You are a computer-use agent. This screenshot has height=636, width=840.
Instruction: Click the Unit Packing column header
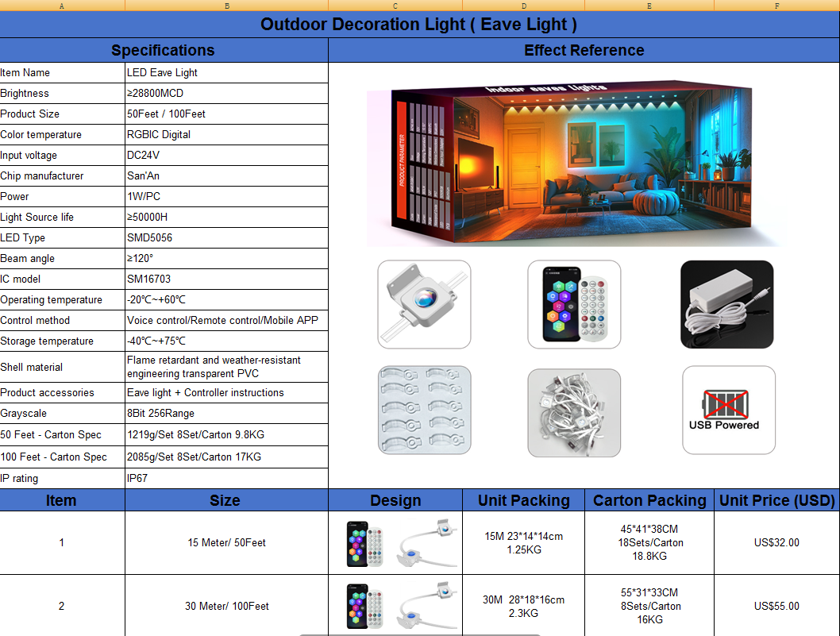point(523,500)
